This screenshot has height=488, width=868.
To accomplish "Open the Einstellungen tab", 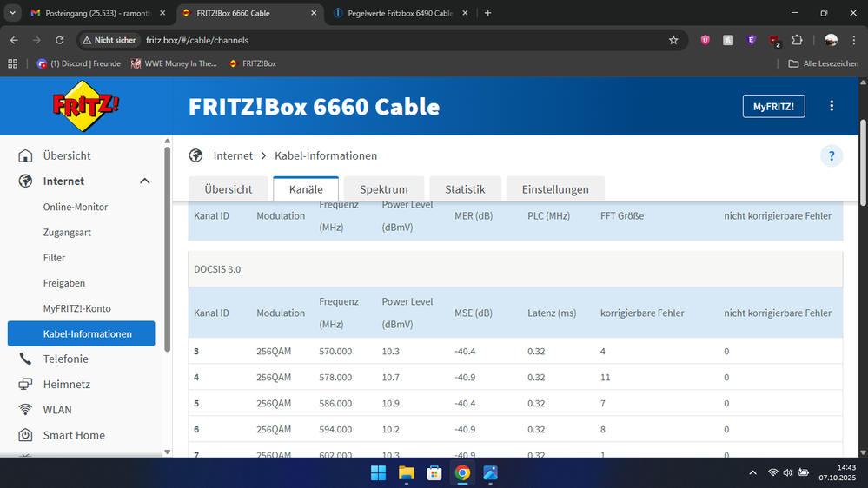I will (555, 189).
